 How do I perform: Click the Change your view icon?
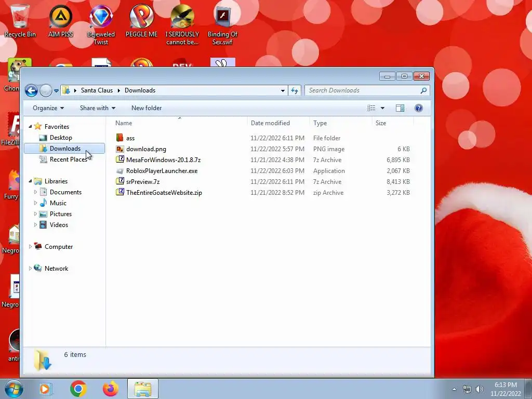tap(371, 108)
